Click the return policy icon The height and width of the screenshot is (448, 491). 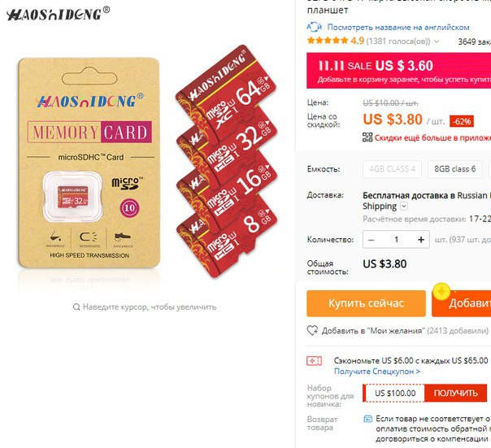click(x=368, y=419)
